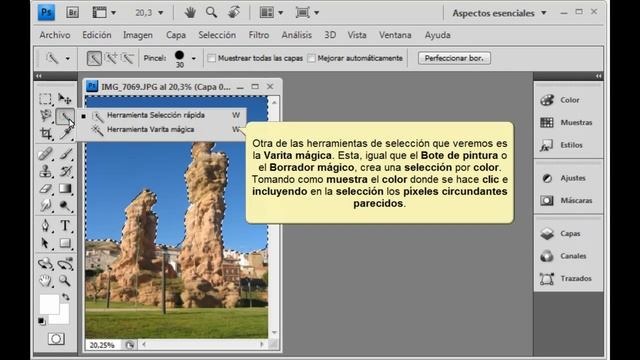The height and width of the screenshot is (360, 640).
Task: Choose Herramienta Selección rápida from flyout
Action: [162, 115]
